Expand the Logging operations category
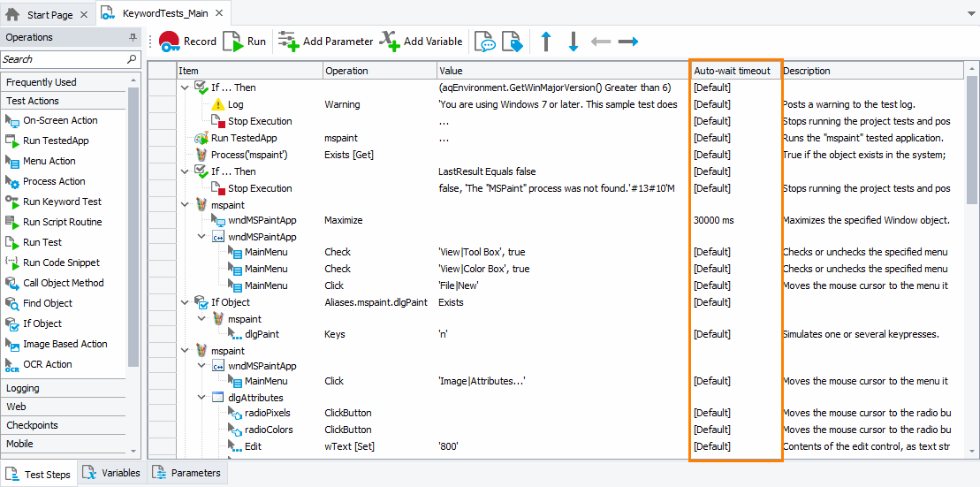Viewport: 980px width, 487px height. 23,388
